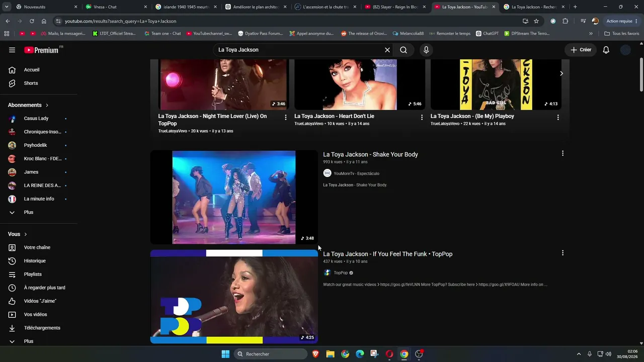Image resolution: width=644 pixels, height=362 pixels.
Task: Open Microsoft Edge from the taskbar
Action: pos(360,354)
